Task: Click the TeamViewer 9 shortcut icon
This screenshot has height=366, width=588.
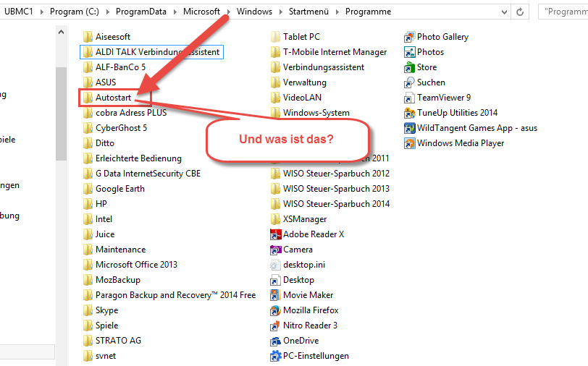Action: [x=410, y=98]
